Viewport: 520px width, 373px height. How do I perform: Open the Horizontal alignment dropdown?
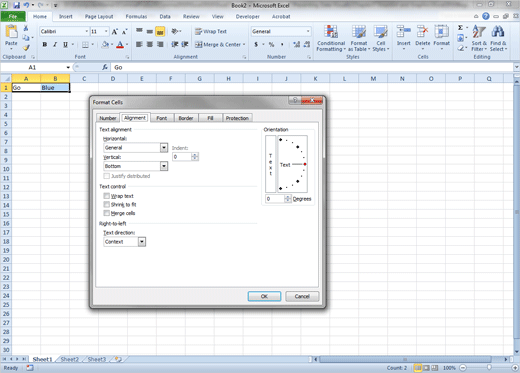pos(164,148)
